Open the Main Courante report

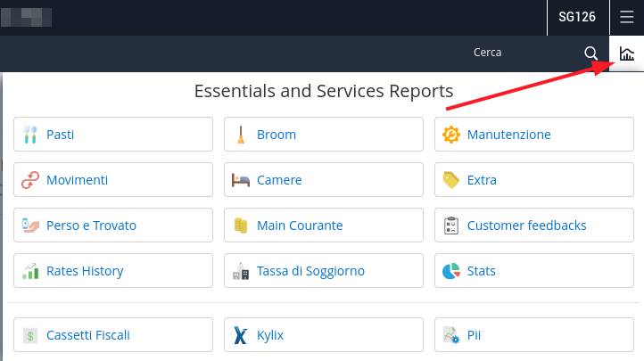[324, 226]
